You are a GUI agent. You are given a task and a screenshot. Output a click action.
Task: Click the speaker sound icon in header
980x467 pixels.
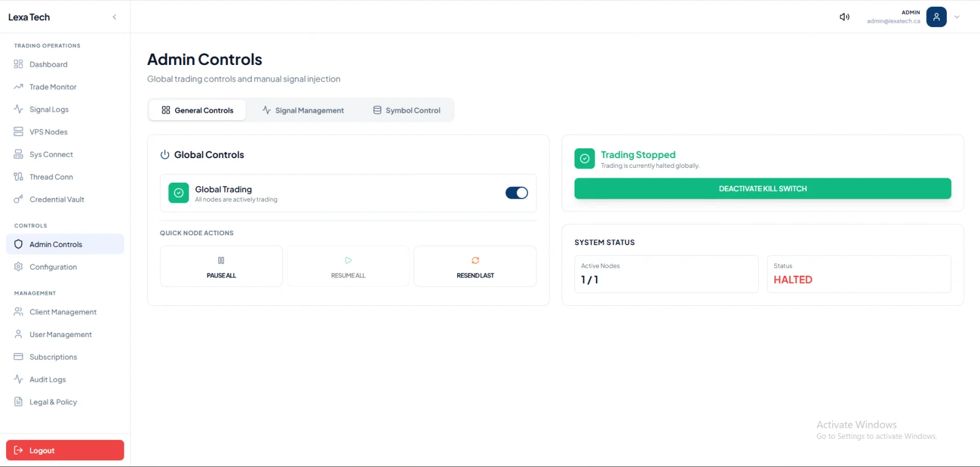click(x=845, y=17)
